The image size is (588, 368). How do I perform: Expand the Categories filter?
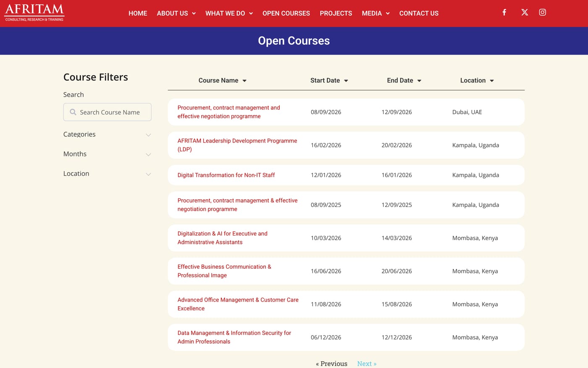click(x=107, y=135)
